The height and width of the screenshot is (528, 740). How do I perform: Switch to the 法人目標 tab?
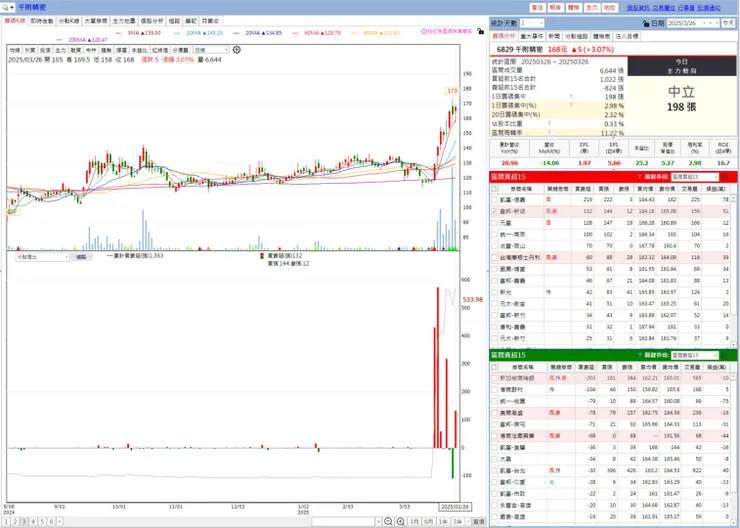627,36
